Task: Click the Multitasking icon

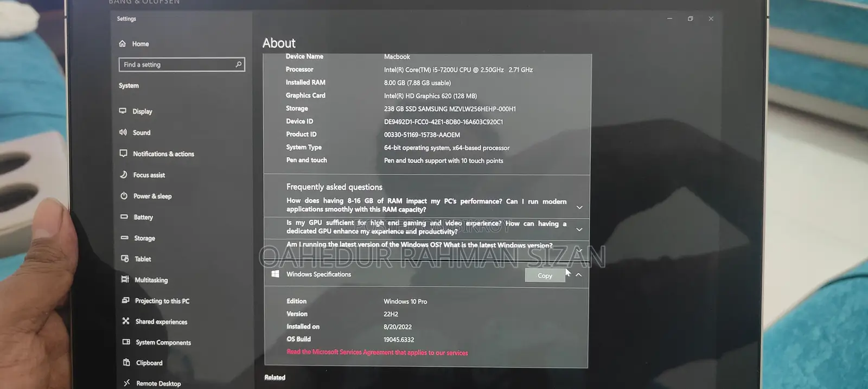Action: pyautogui.click(x=125, y=279)
